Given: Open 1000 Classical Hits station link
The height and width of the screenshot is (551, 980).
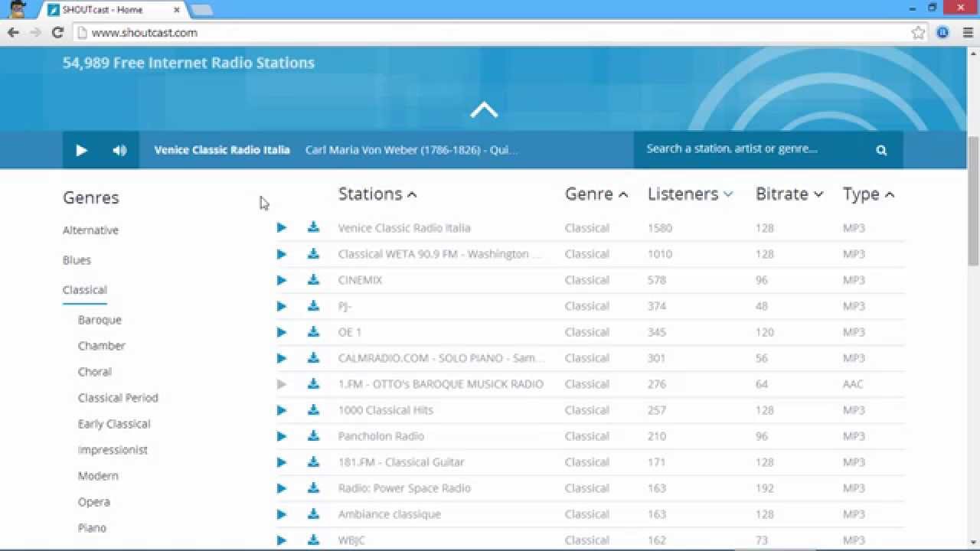Looking at the screenshot, I should tap(386, 410).
